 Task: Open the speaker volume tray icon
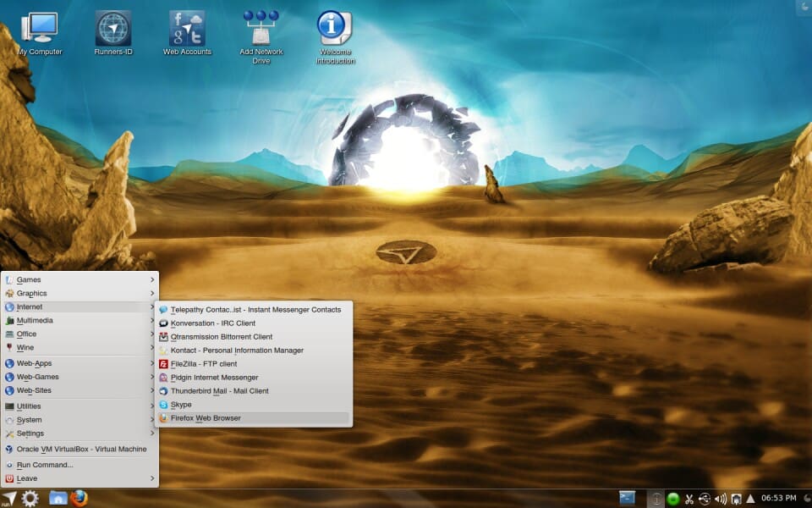[x=721, y=500]
